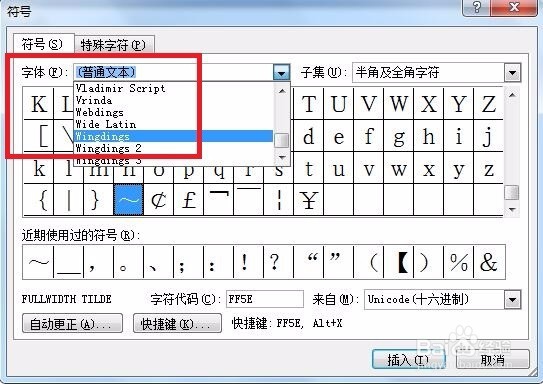Select the right curly brace symbol
The image size is (543, 384).
pos(98,200)
